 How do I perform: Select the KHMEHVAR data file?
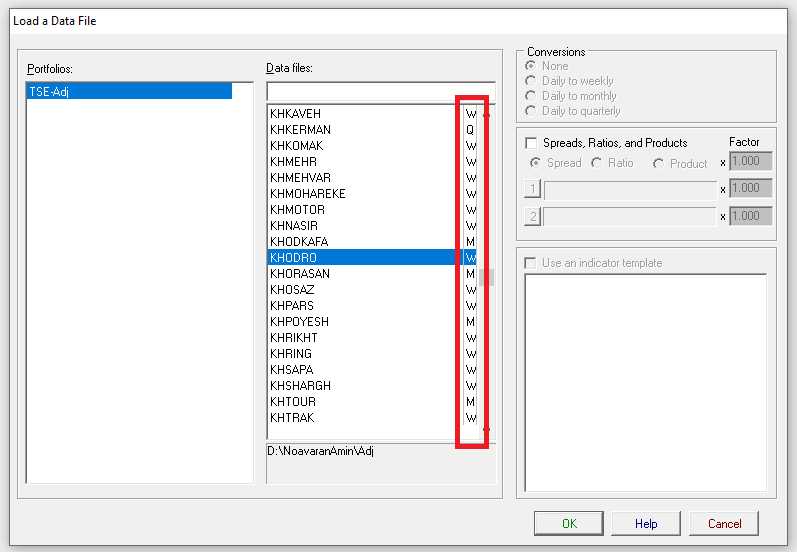(x=373, y=178)
